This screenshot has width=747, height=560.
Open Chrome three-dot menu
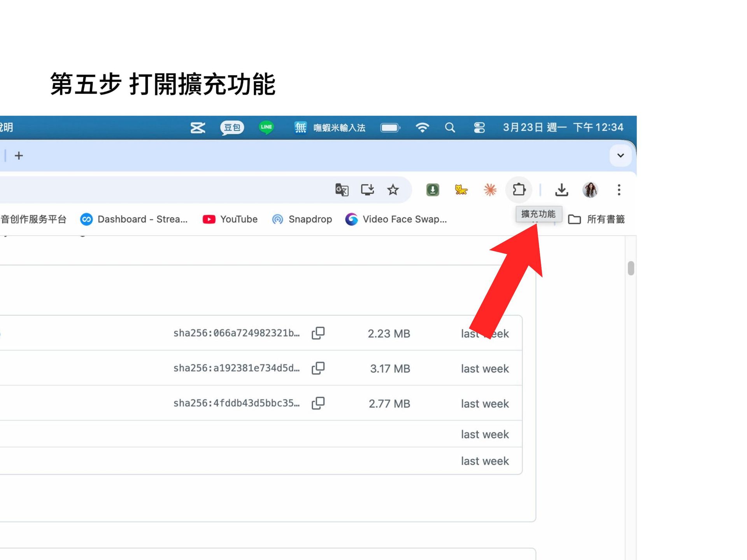[619, 190]
